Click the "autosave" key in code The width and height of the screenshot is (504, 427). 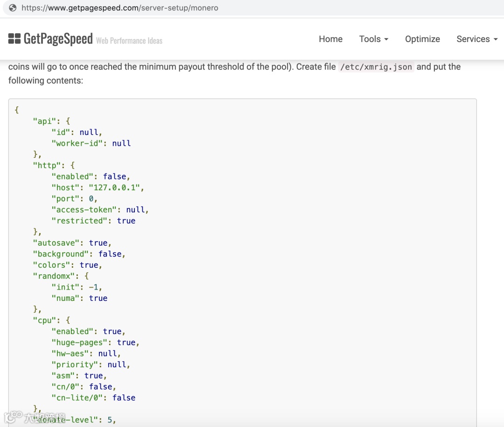(58, 243)
